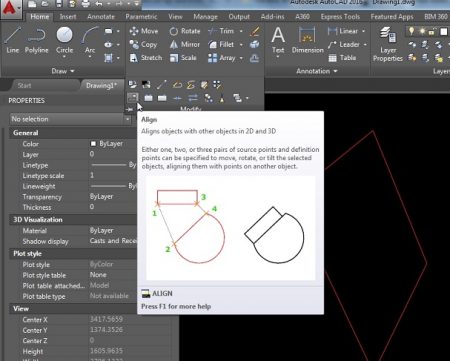Open the Layer Properties manager
The image size is (450, 361).
[x=388, y=44]
